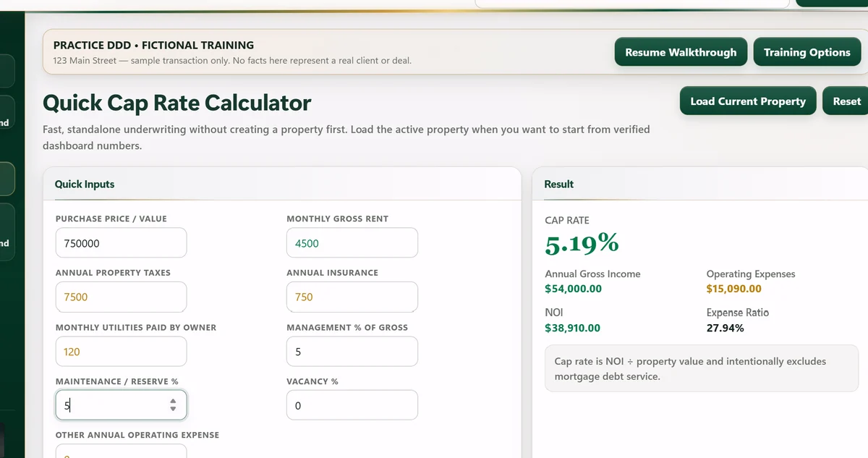Focus Monthly Utilities Paid by Owner input
868x458 pixels.
click(121, 352)
